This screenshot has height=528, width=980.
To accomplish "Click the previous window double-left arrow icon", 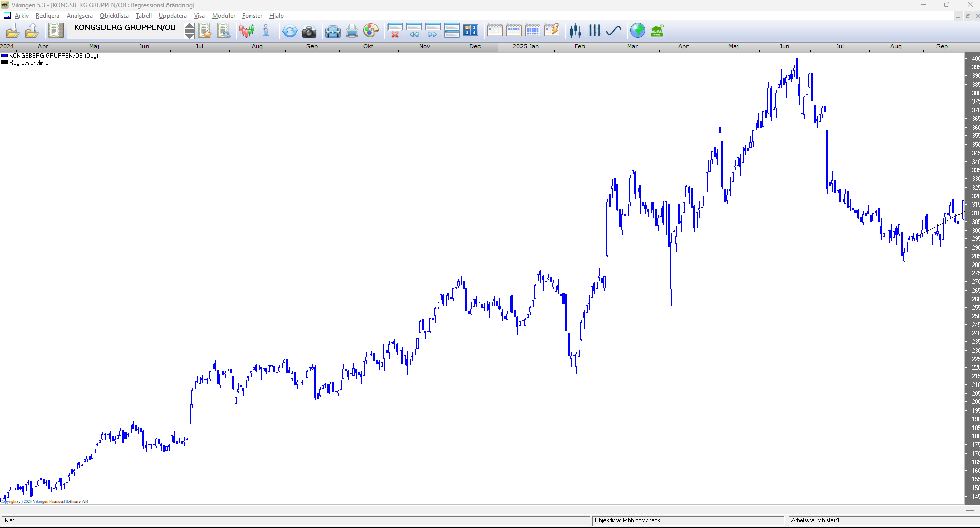I will coord(414,31).
